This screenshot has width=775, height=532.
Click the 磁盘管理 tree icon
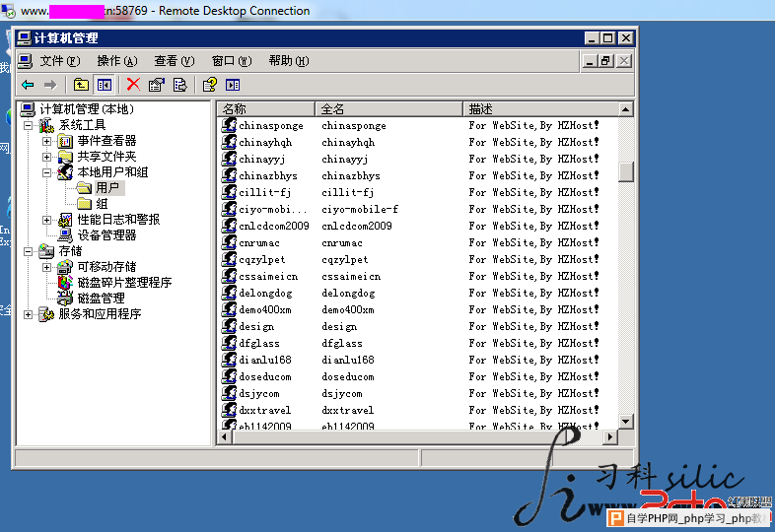click(65, 299)
